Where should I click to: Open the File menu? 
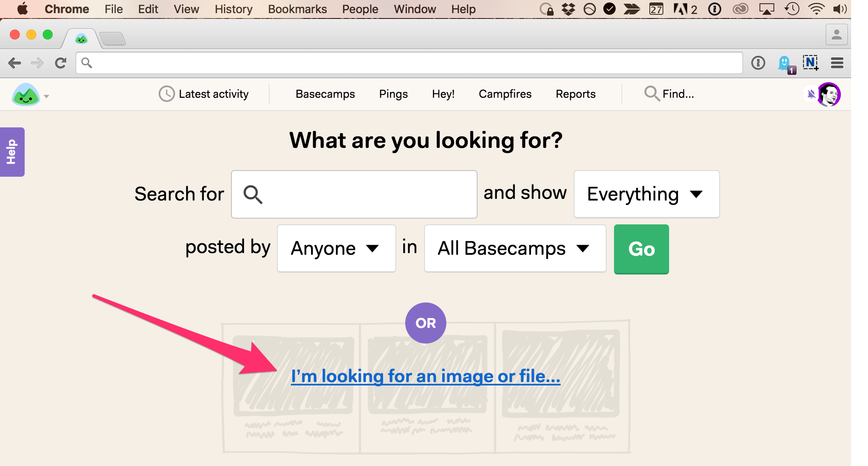(113, 9)
